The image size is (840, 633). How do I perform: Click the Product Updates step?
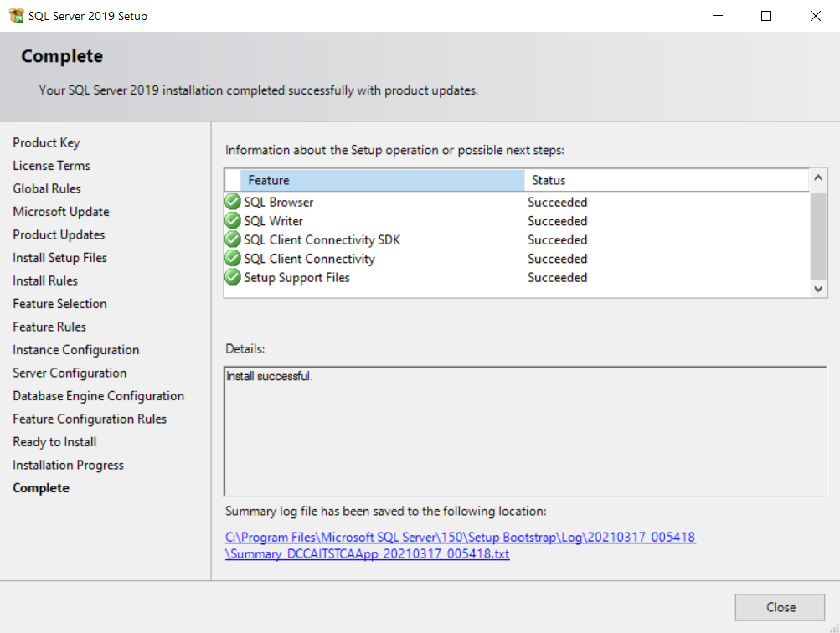point(59,234)
